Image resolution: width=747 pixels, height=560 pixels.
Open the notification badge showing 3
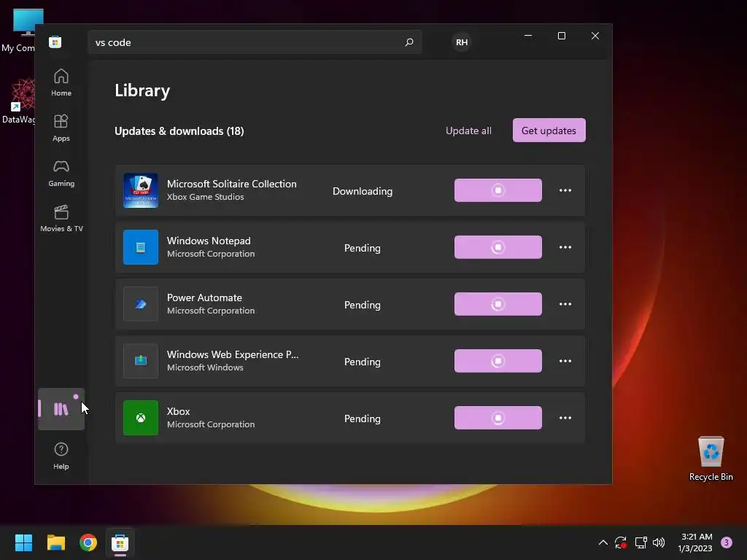coord(727,542)
